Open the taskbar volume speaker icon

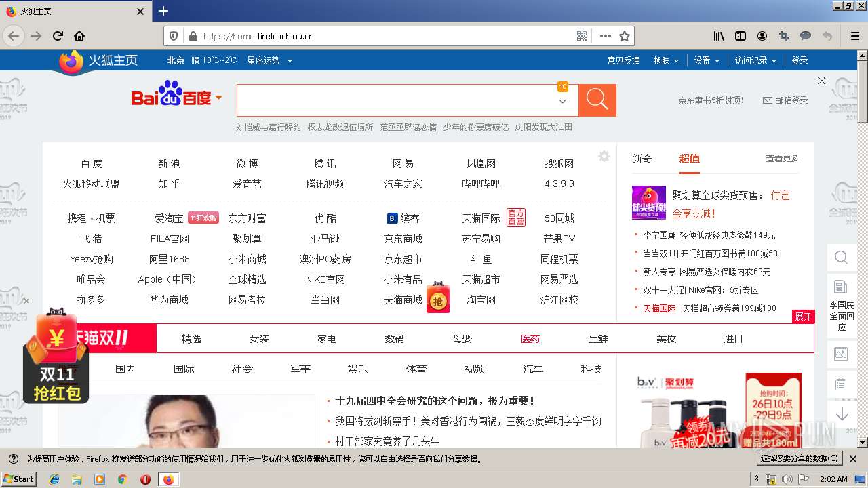pos(787,479)
